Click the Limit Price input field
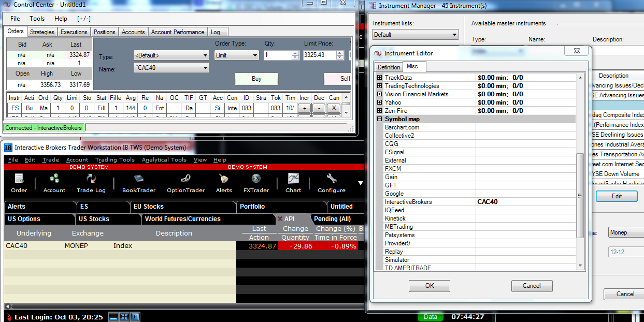Viewport: 644px width, 322px height. [x=320, y=55]
